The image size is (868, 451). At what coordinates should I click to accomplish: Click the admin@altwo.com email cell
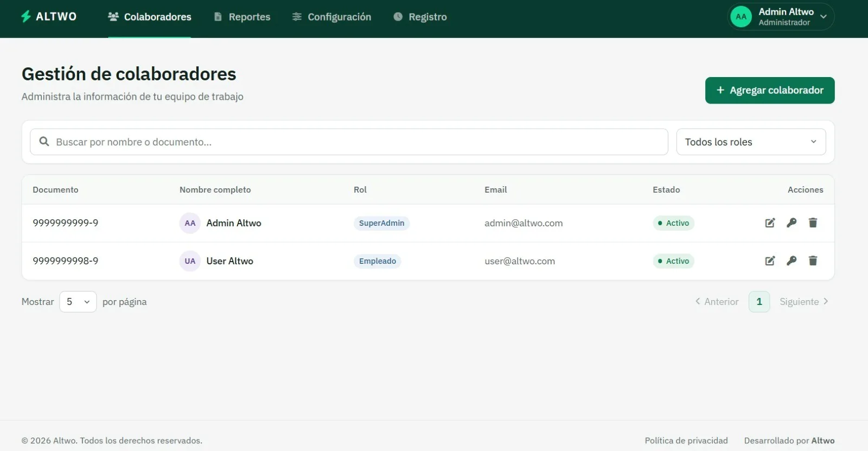coord(524,223)
